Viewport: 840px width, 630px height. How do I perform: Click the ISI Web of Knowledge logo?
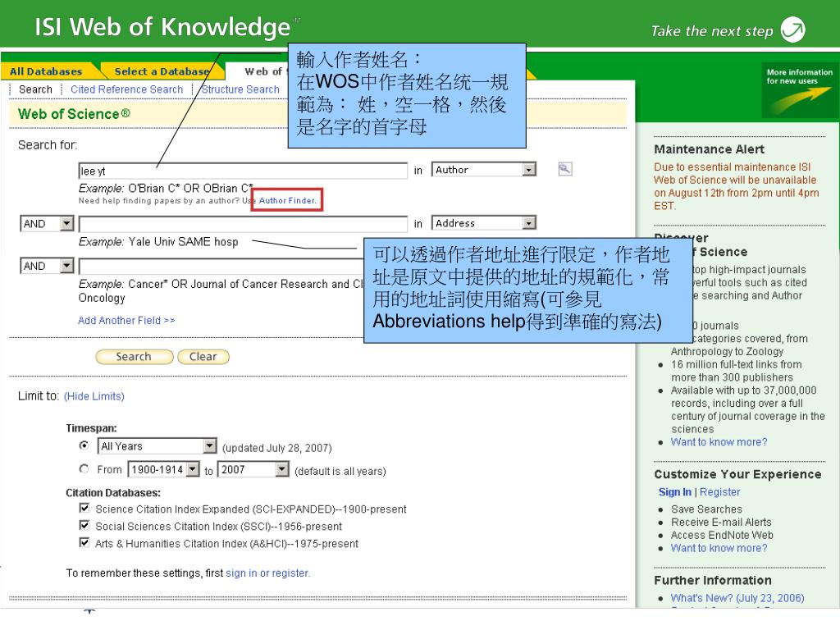point(163,27)
